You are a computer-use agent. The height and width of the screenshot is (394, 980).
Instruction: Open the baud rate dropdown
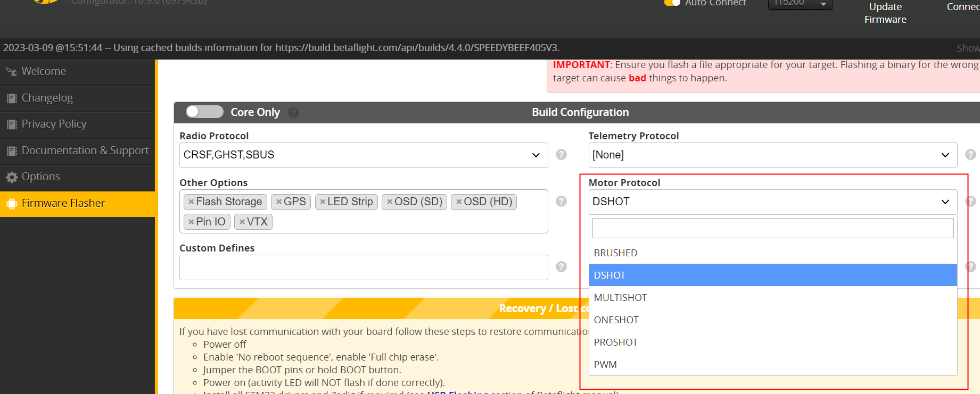pos(800,4)
